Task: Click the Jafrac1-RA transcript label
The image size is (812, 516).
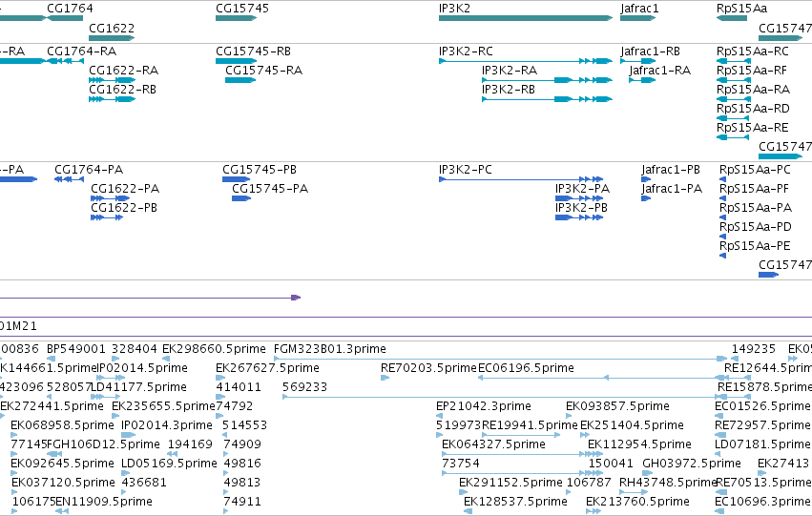Action: (x=659, y=71)
